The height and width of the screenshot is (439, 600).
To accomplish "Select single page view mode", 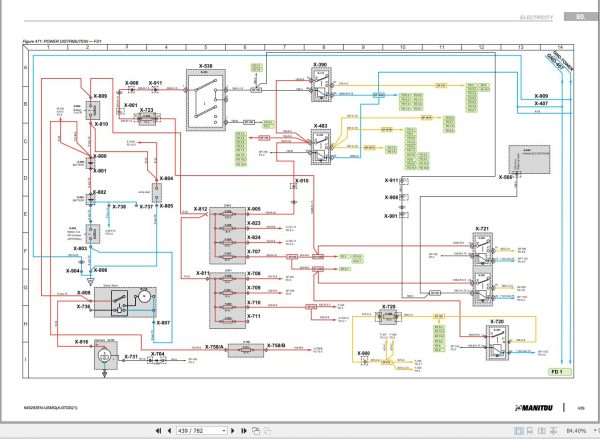I will click(519, 431).
